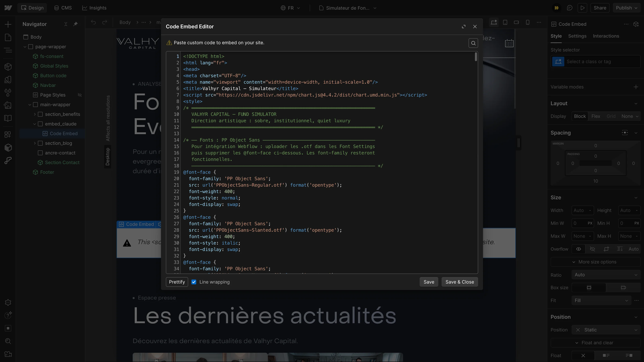Toggle Page Styles visibility eye icon
The image size is (644, 362).
click(x=80, y=95)
